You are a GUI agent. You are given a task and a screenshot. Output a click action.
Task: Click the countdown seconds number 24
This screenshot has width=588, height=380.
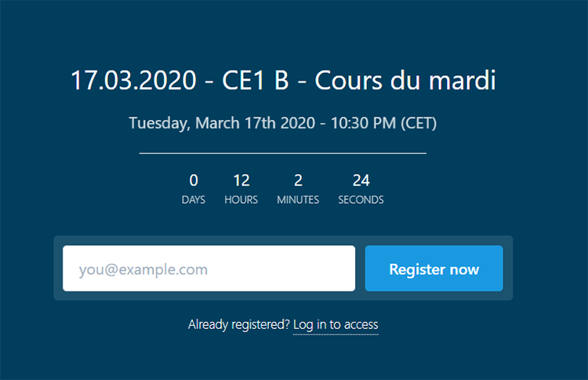[361, 181]
